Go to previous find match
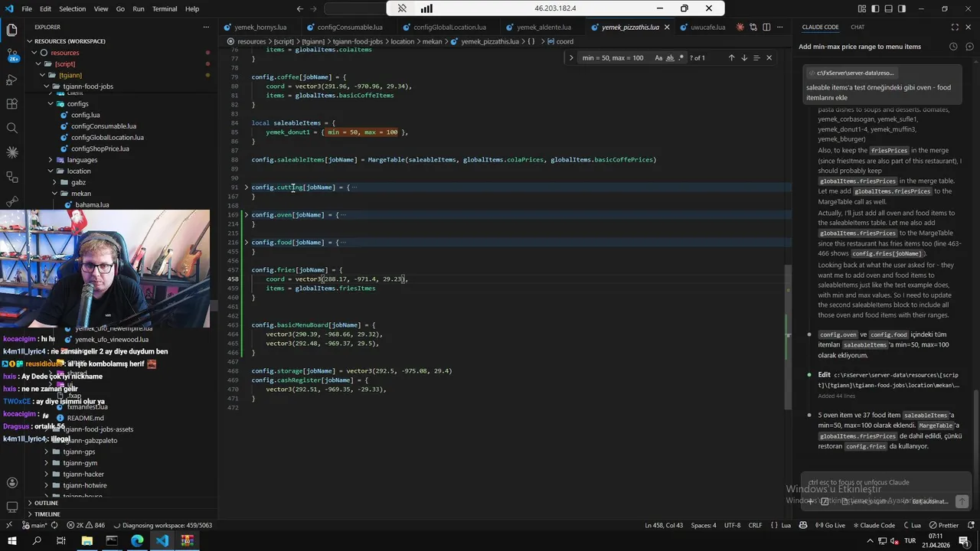980x551 pixels. click(731, 57)
